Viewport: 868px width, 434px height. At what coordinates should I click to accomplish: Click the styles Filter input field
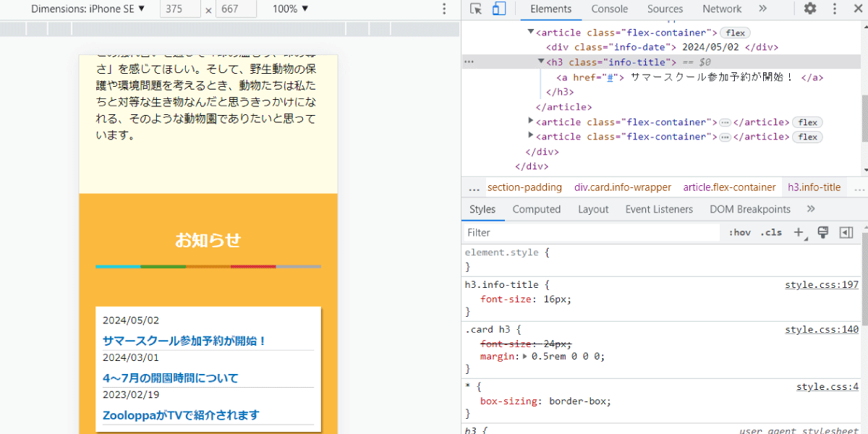(x=592, y=232)
